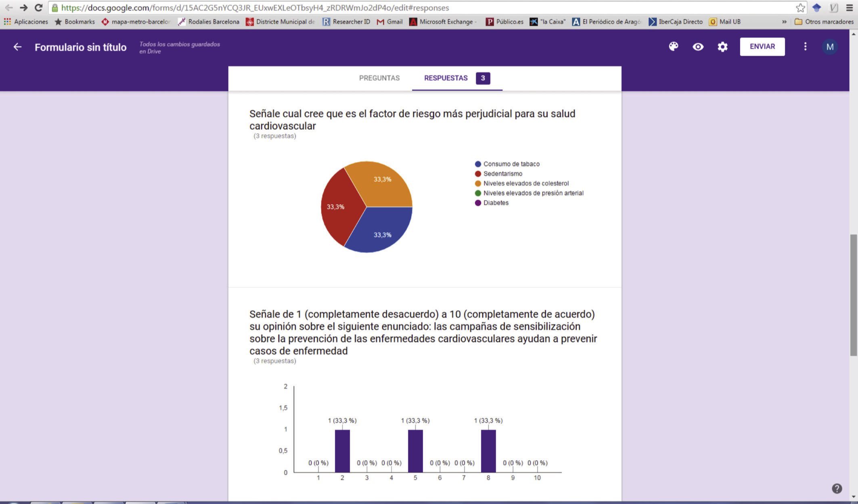
Task: Click the Formulario sin título name
Action: click(x=80, y=47)
